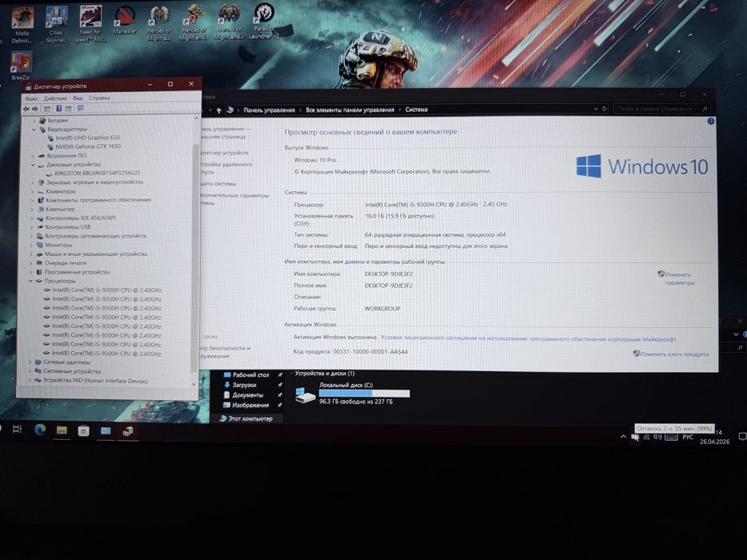Click the volume icon in system tray

click(x=658, y=437)
